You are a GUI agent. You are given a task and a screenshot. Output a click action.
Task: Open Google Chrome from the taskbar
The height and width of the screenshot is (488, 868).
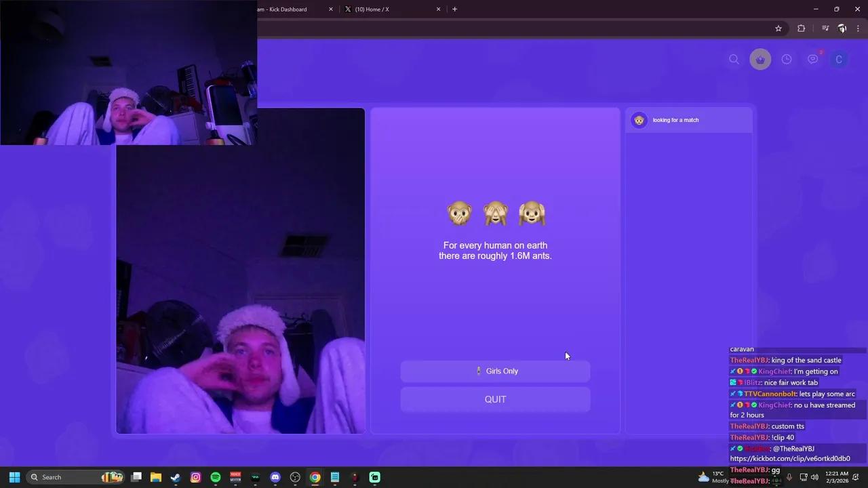click(x=315, y=477)
